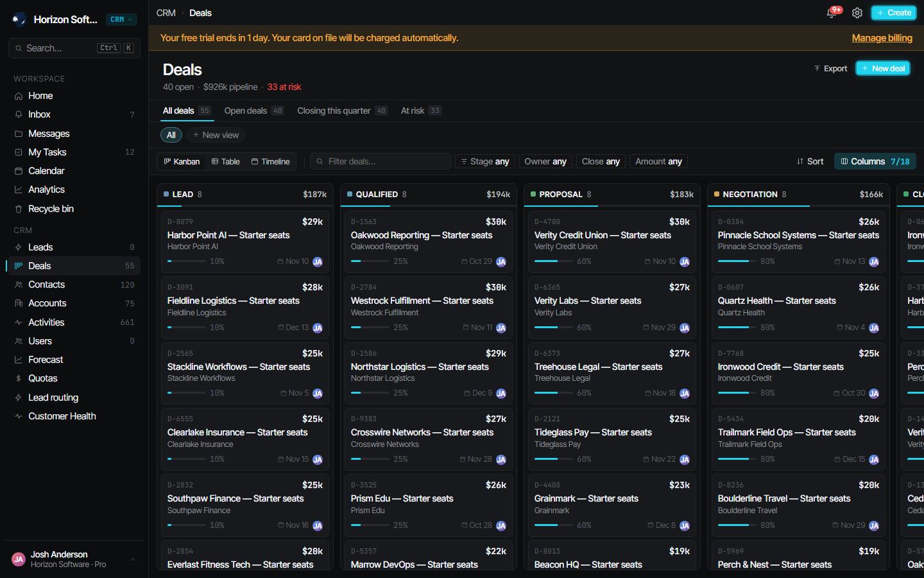
Task: Select the Closing this quarter tab
Action: 343,110
